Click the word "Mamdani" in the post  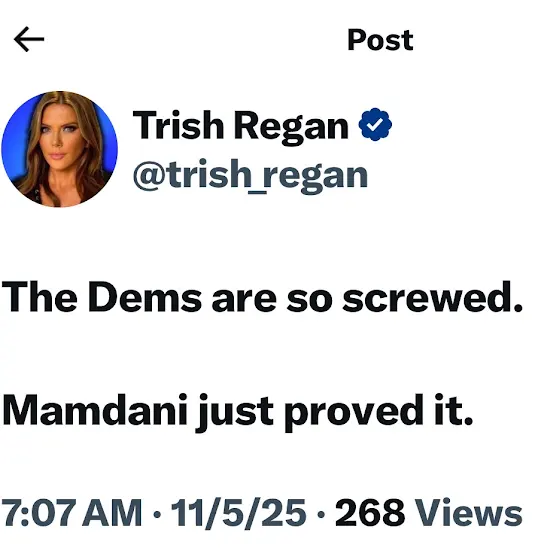click(95, 409)
